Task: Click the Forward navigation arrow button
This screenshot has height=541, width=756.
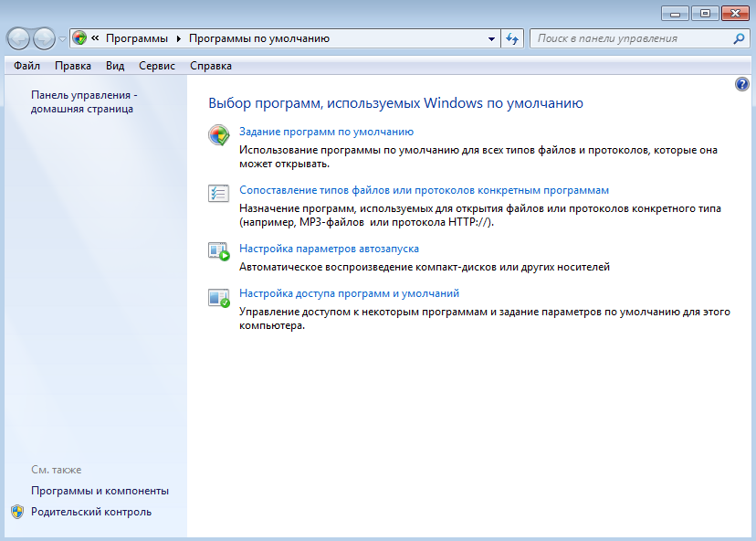Action: coord(45,38)
